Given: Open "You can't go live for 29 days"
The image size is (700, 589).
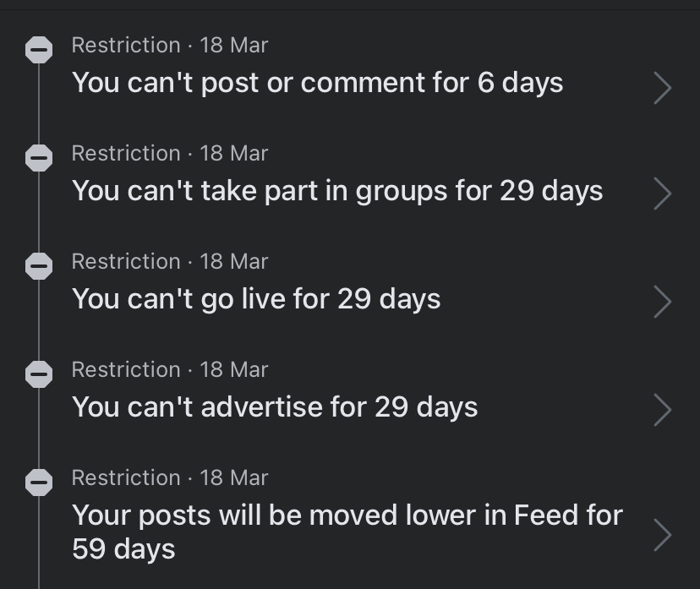Looking at the screenshot, I should point(256,299).
